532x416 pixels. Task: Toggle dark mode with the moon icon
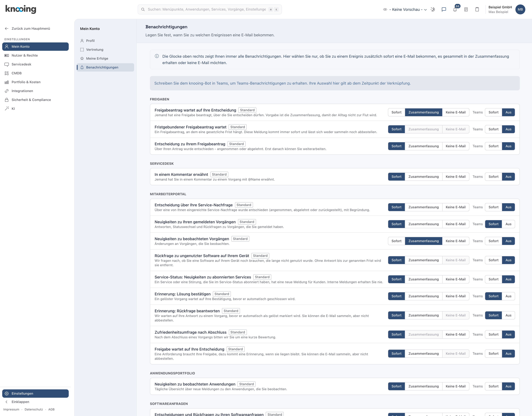pyautogui.click(x=433, y=10)
